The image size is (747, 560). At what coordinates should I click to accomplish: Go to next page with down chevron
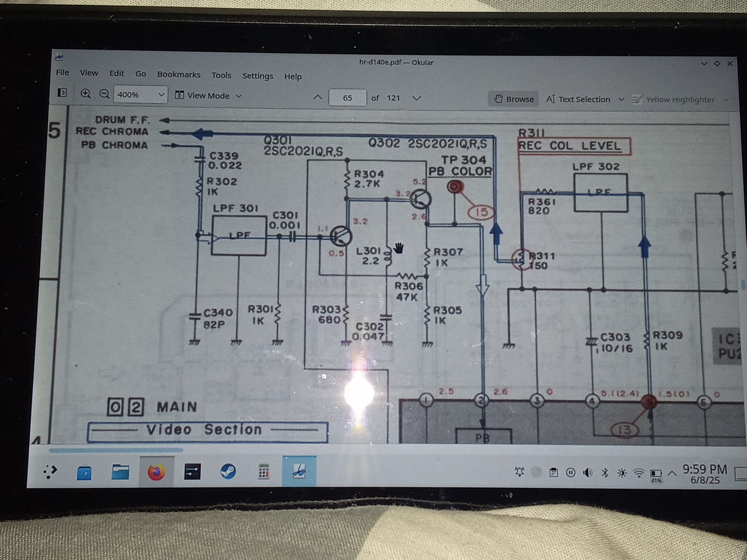pos(416,98)
